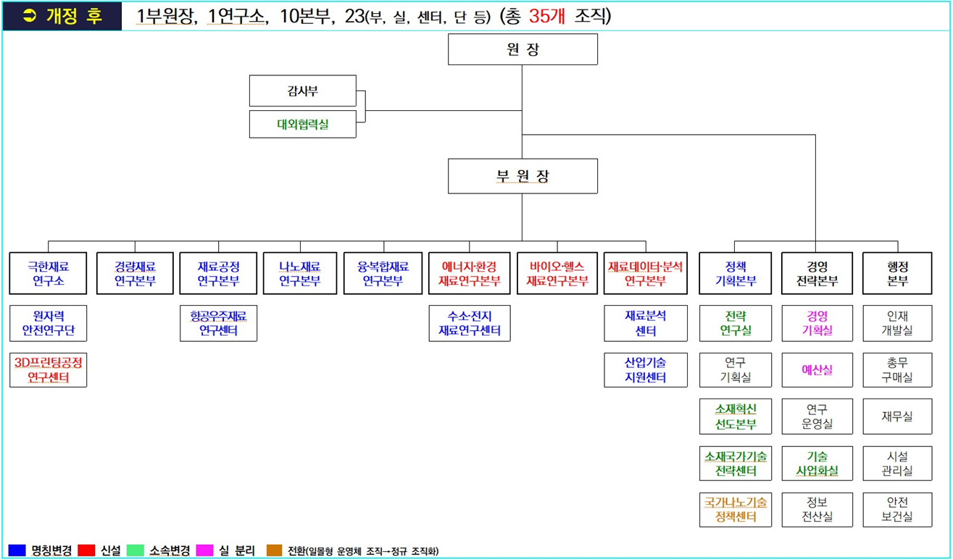Select the 기술 사업화실 box
Viewport: 953px width, 560px height.
pos(817,463)
